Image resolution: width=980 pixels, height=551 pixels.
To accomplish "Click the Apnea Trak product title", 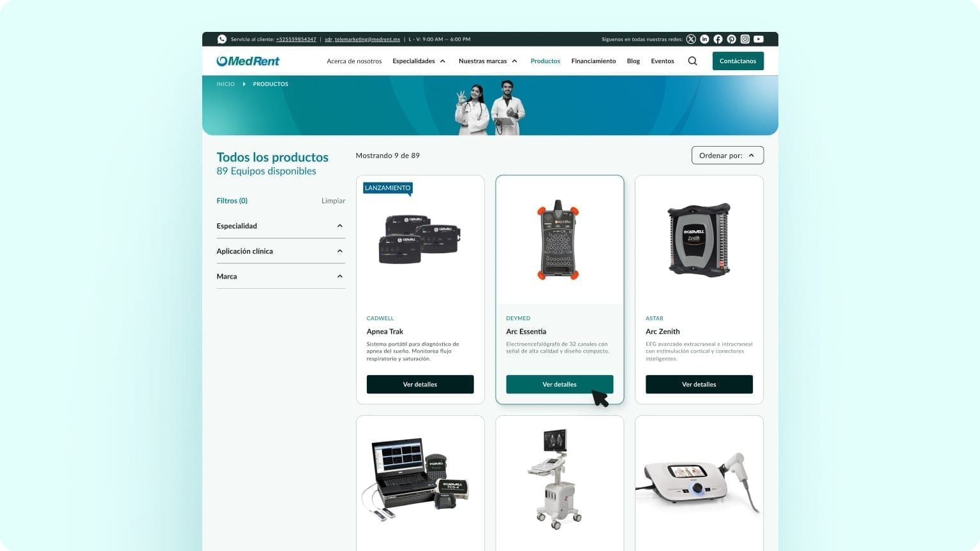I will (x=385, y=332).
